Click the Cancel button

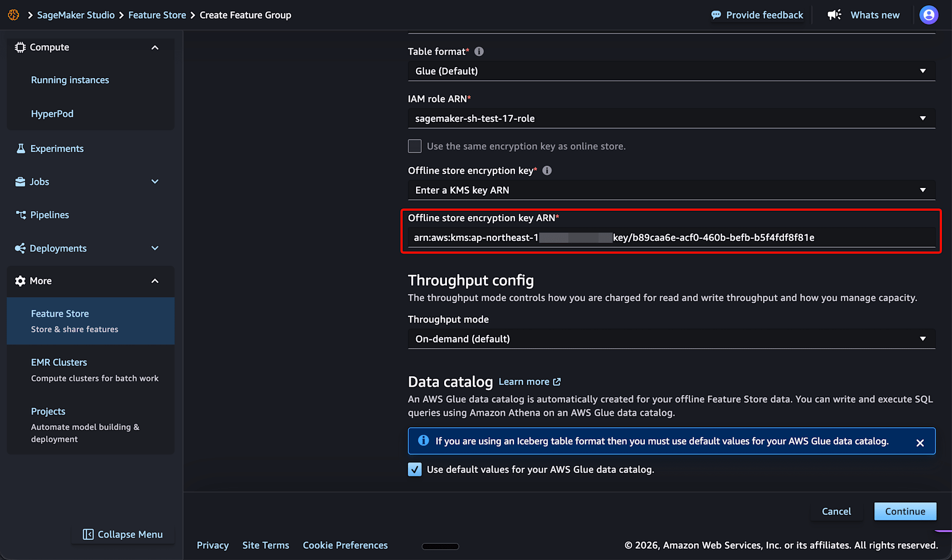pyautogui.click(x=836, y=511)
